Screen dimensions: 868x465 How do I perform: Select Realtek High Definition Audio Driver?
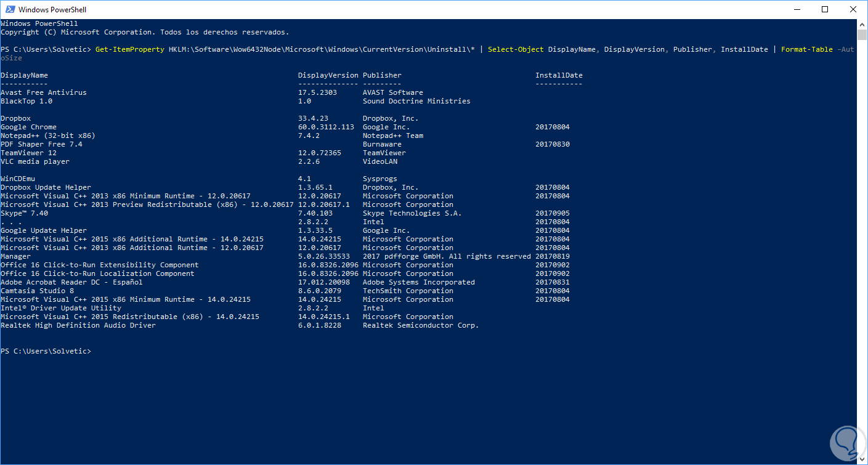[x=78, y=325]
